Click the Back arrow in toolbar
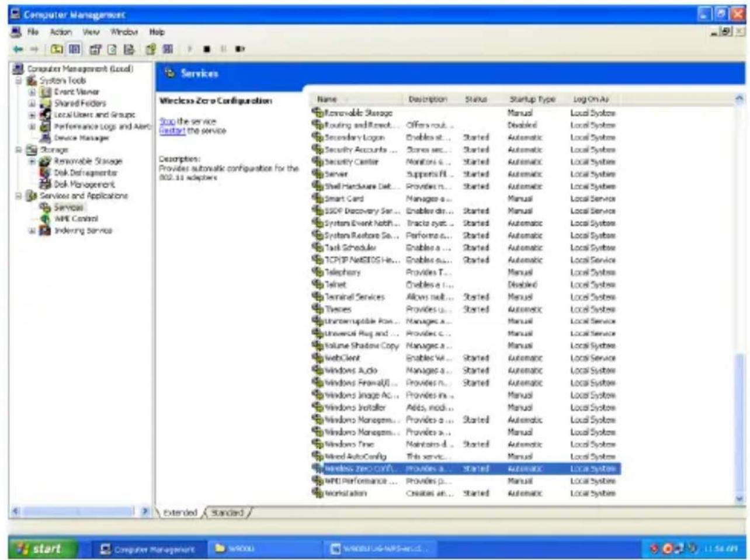 (18, 49)
